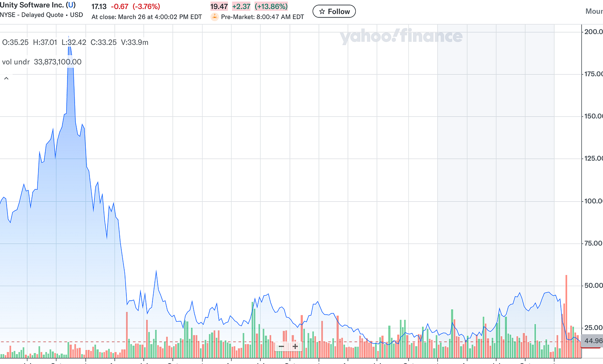The height and width of the screenshot is (364, 603).
Task: Click the price change -0.67
Action: tap(120, 7)
